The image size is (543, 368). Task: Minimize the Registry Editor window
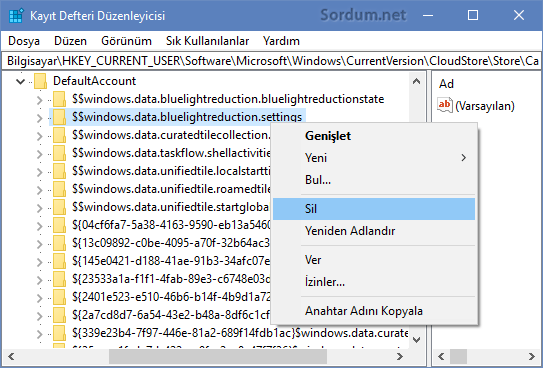click(x=428, y=15)
